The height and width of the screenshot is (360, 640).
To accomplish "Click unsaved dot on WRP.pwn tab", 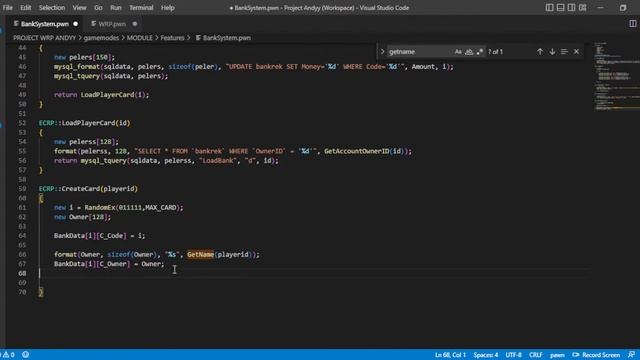I will (x=135, y=24).
